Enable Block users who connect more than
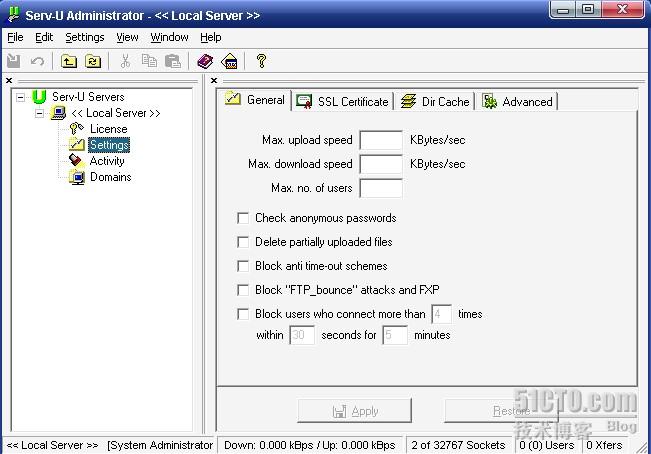 pyautogui.click(x=243, y=314)
